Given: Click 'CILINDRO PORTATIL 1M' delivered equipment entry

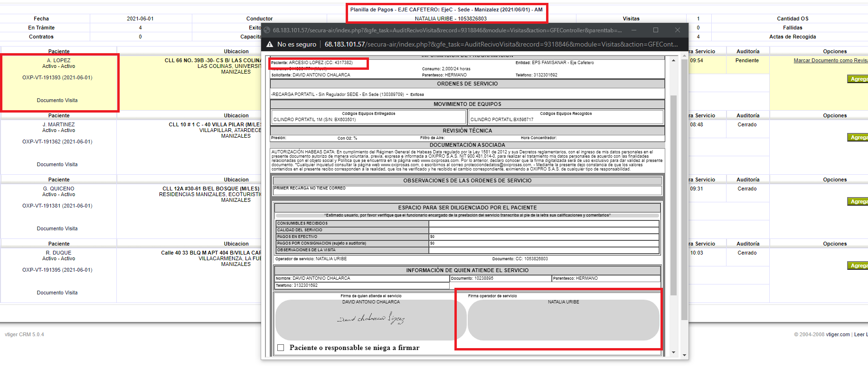Looking at the screenshot, I should [314, 120].
